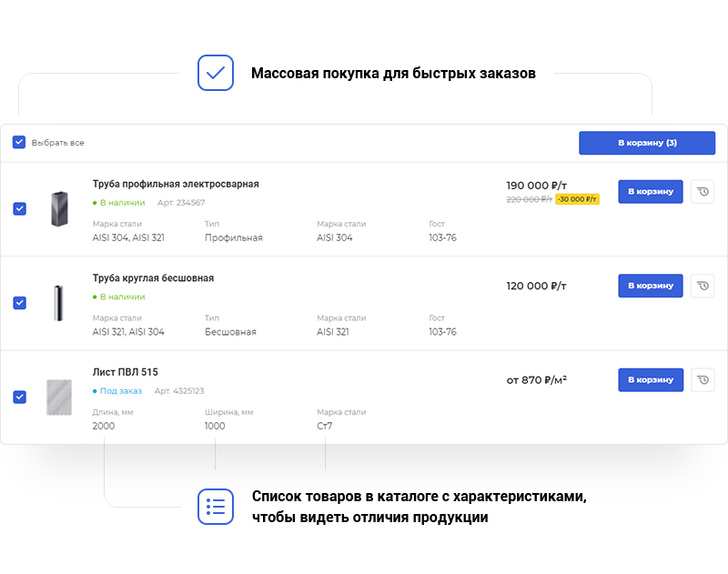Open the round seamless pipe thumbnail

click(x=59, y=303)
